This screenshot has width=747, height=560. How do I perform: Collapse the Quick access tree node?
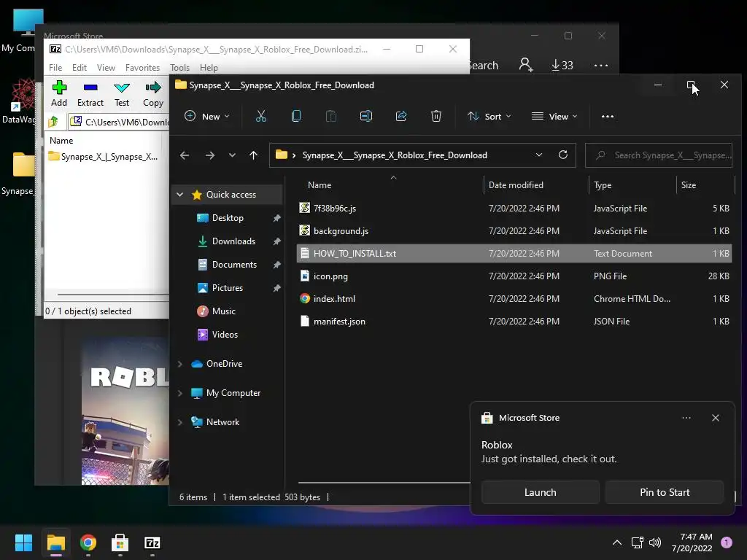click(x=179, y=194)
